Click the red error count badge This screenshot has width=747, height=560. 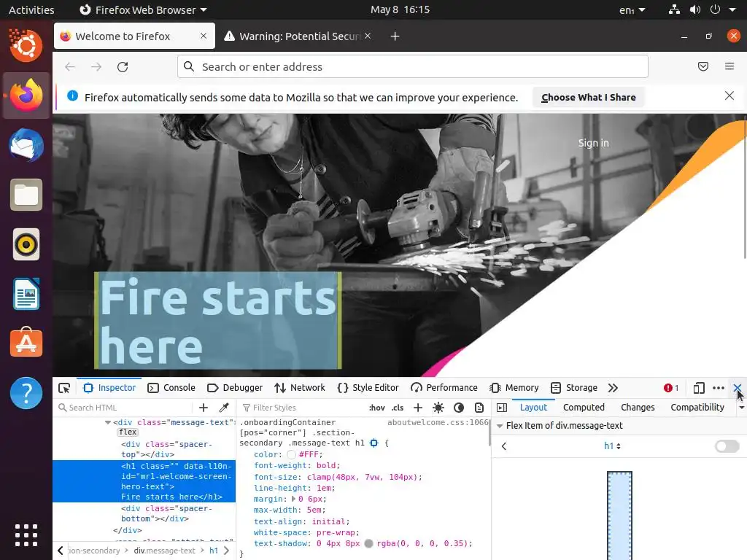tap(671, 388)
